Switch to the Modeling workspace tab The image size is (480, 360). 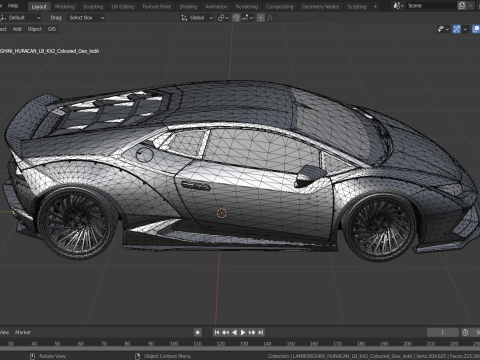point(65,6)
